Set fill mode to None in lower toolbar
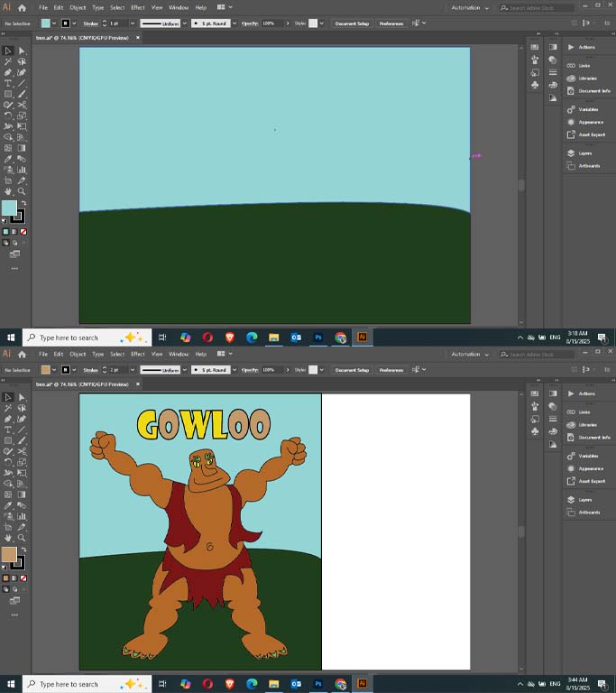The image size is (616, 693). point(23,578)
